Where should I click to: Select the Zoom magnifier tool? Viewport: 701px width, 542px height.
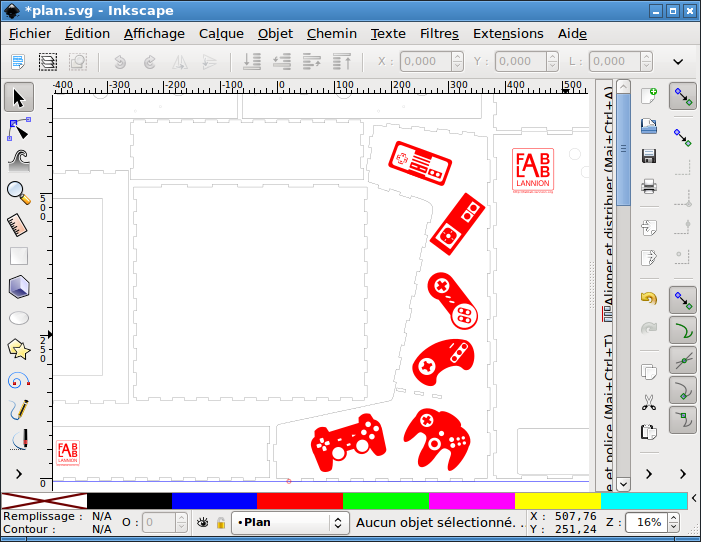(19, 193)
